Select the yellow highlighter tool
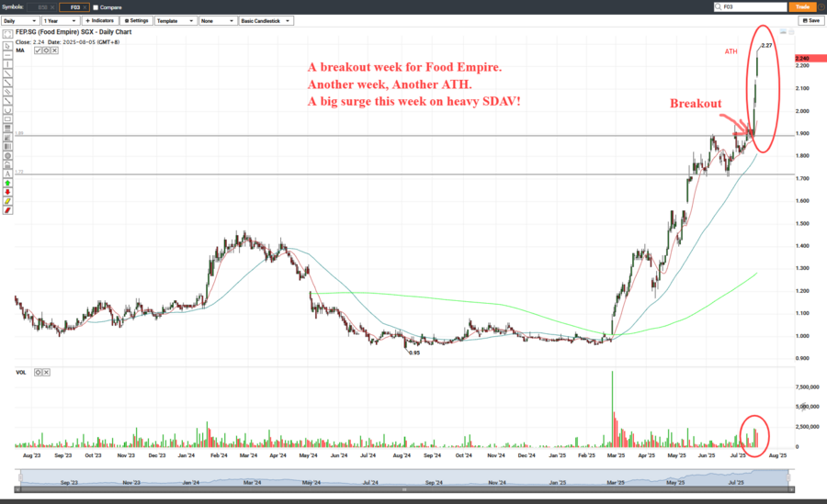Screen dimensions: 827x504 click(7, 200)
